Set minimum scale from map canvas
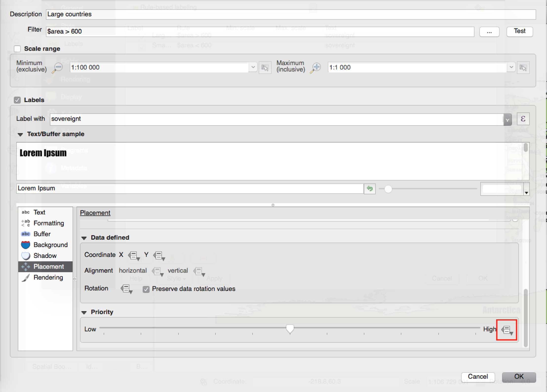 265,68
